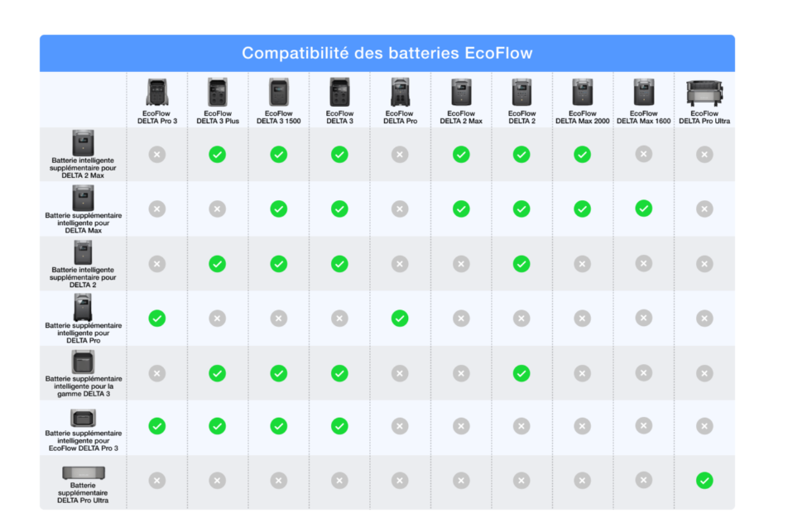Click green check for DELTA Pro 3 battery under DELTA 3
Image resolution: width=788 pixels, height=532 pixels.
339,426
